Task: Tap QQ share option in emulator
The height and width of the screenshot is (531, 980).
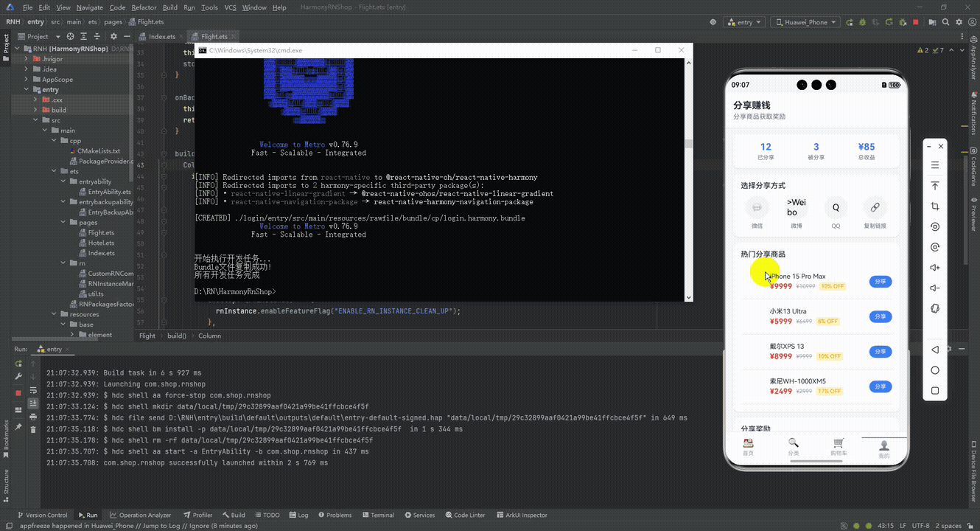Action: pos(836,212)
